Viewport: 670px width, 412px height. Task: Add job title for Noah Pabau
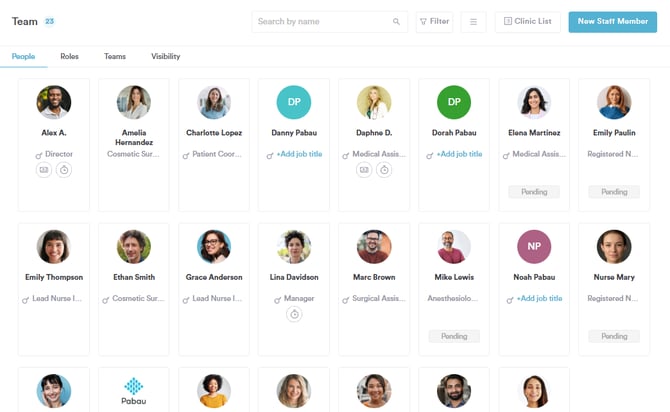click(539, 299)
